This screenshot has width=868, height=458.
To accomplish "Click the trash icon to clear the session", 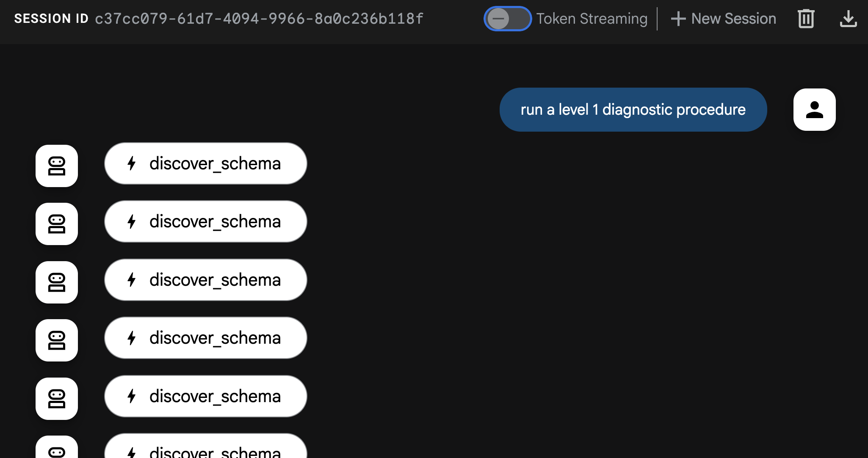I will (x=805, y=18).
